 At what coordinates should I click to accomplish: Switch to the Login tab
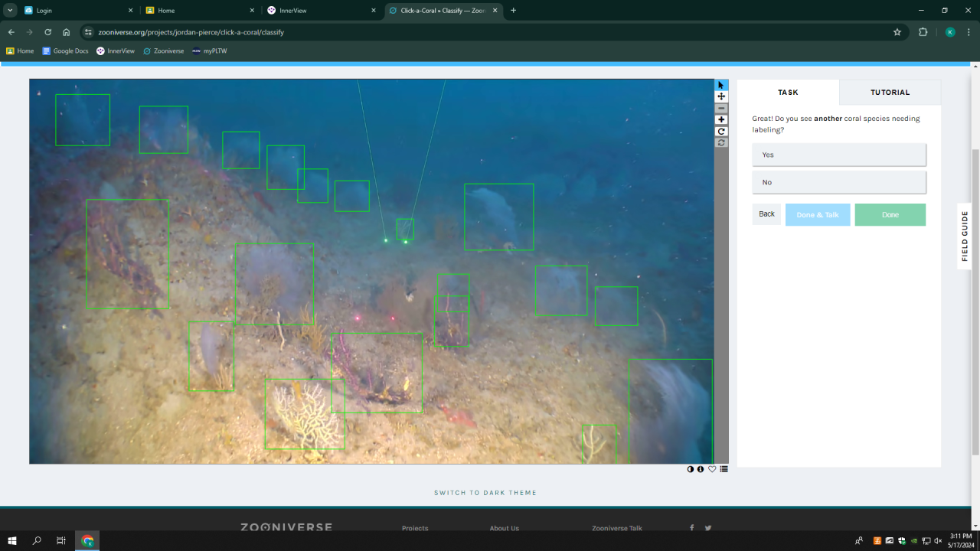(x=78, y=11)
